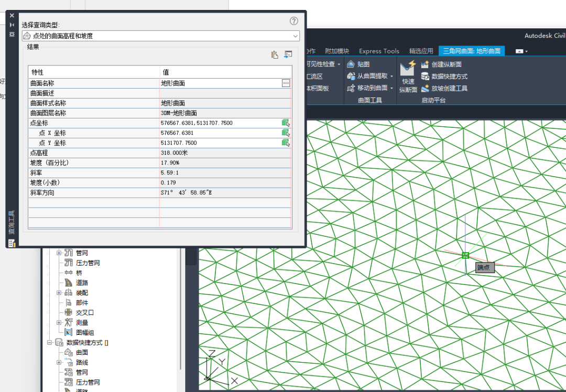Screen dimensions: 566x392
Task: Click the 从曲面提取 tool
Action: [x=367, y=76]
